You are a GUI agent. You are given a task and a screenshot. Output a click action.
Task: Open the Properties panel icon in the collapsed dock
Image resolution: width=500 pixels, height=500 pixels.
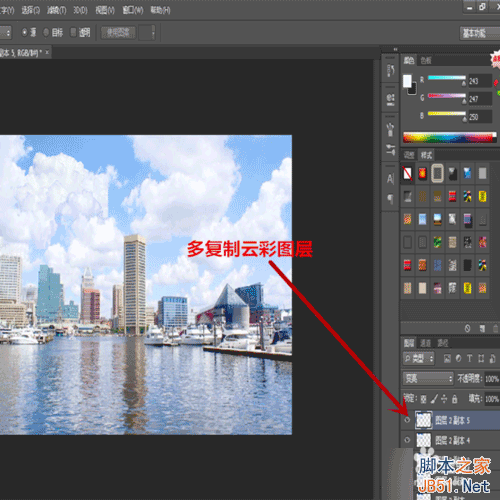(390, 99)
